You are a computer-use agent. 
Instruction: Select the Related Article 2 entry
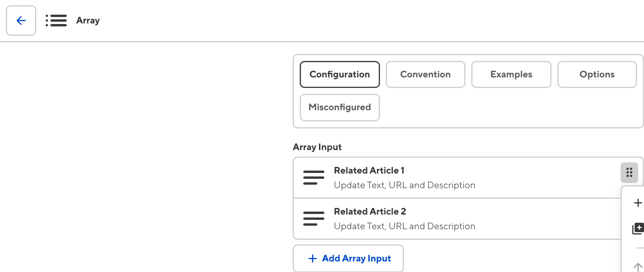(x=370, y=211)
